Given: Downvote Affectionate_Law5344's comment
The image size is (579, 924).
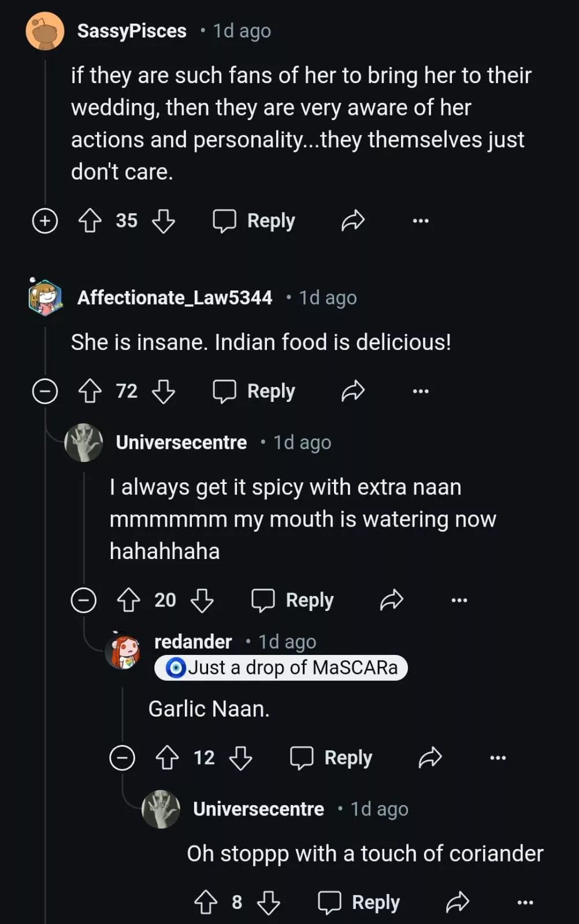Looking at the screenshot, I should coord(164,391).
